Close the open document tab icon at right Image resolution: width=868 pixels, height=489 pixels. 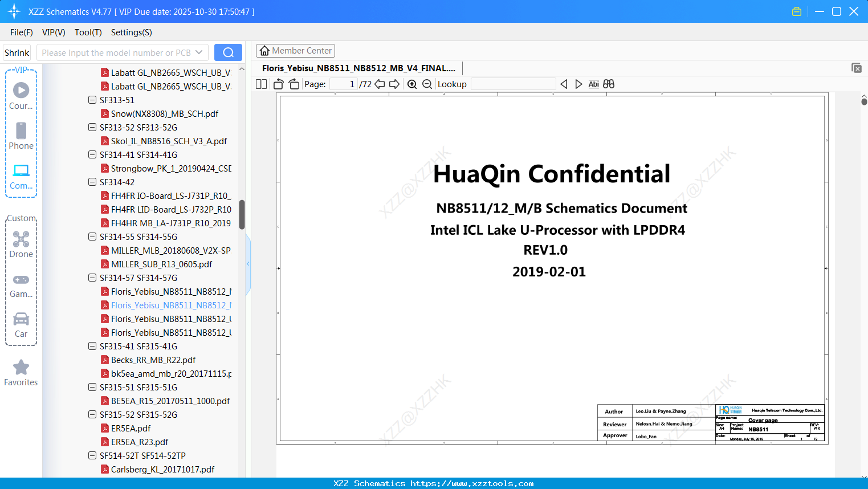click(856, 68)
